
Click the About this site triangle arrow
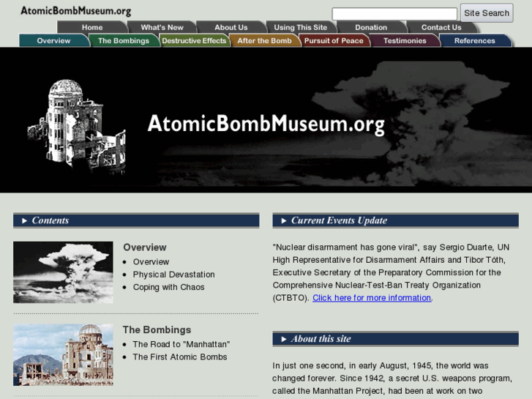[284, 339]
